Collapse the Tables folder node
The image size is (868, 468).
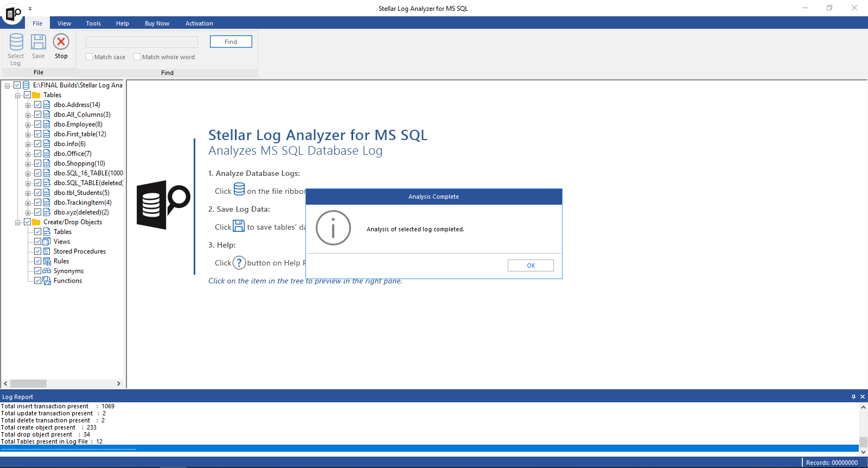point(18,96)
